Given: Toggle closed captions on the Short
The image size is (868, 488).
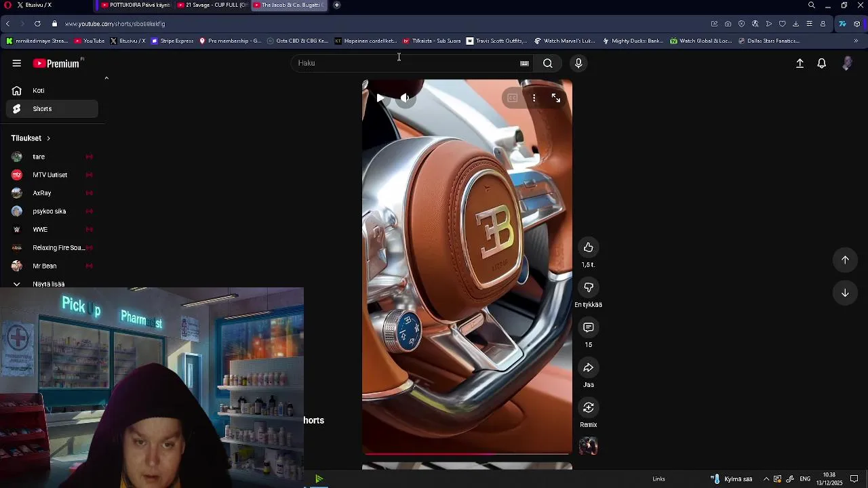Looking at the screenshot, I should pyautogui.click(x=513, y=98).
